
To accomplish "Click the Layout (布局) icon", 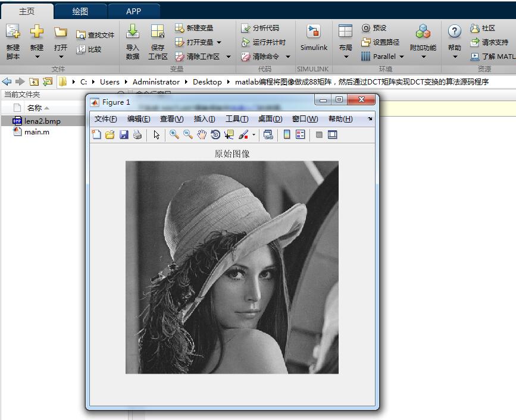I will tap(346, 32).
